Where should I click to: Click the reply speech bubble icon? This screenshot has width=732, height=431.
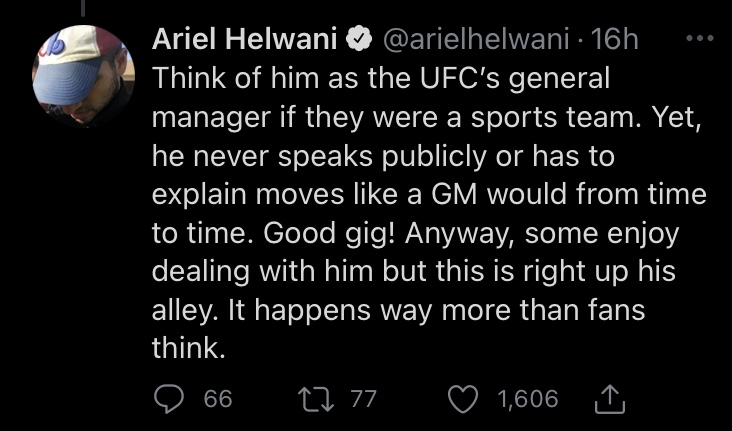click(169, 399)
